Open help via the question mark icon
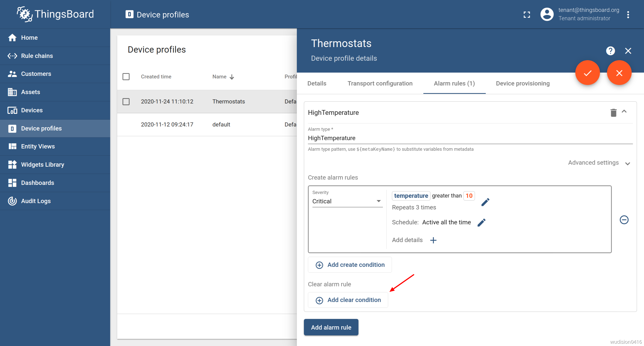644x346 pixels. [x=610, y=51]
